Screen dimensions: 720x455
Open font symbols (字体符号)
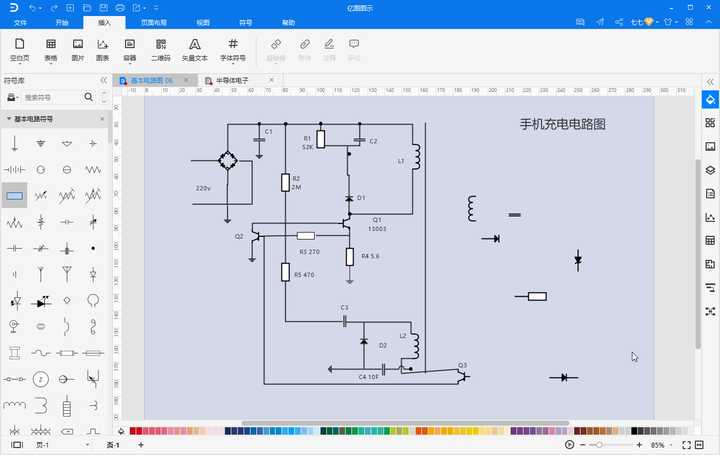coord(233,50)
